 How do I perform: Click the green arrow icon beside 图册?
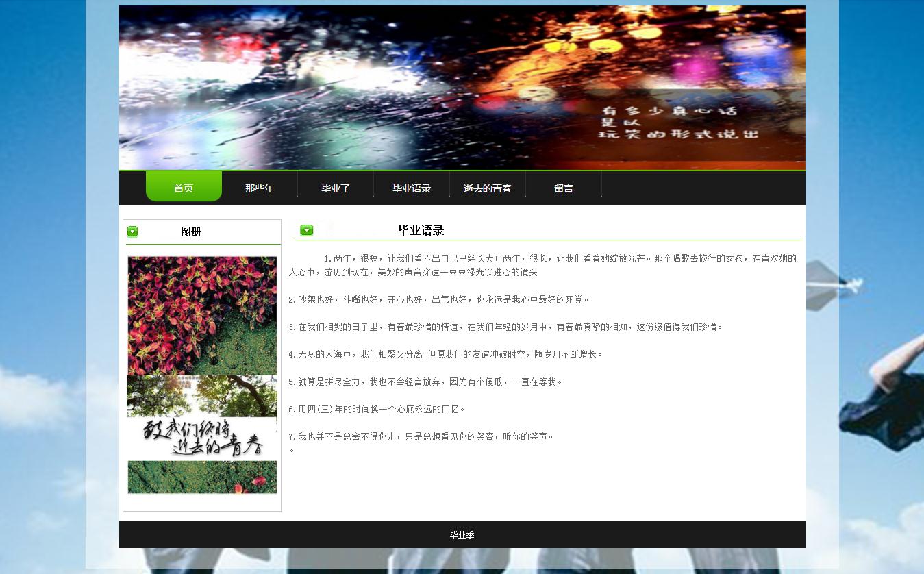click(x=132, y=232)
